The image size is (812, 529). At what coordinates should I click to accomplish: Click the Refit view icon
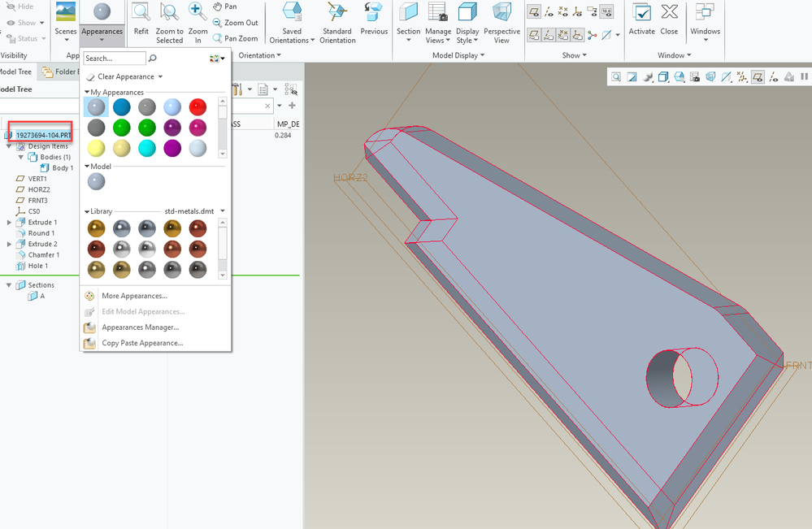tap(141, 13)
